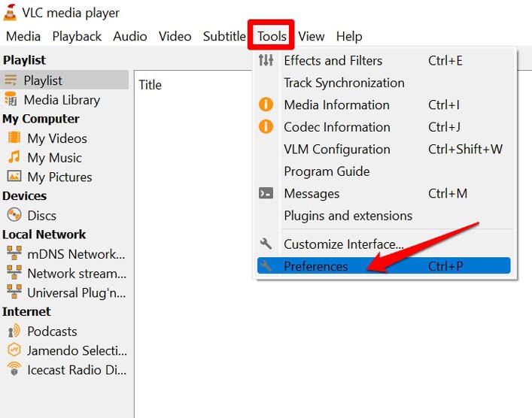
Task: Select Codec Information menu entry
Action: pos(384,127)
